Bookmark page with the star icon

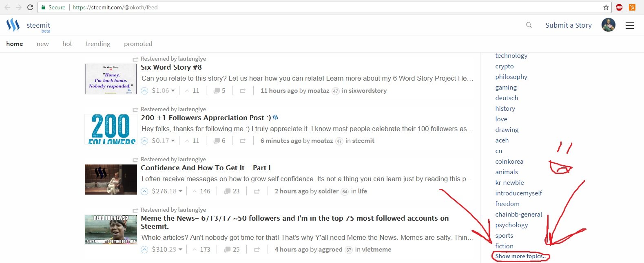click(x=606, y=7)
